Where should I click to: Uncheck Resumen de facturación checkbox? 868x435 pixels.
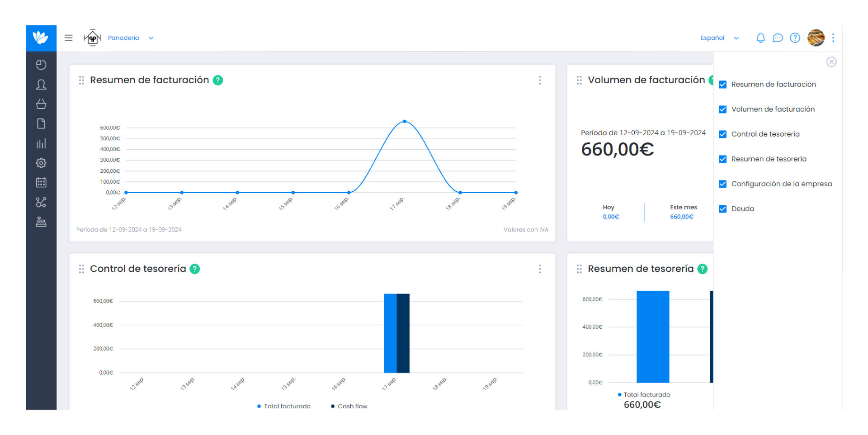point(723,85)
